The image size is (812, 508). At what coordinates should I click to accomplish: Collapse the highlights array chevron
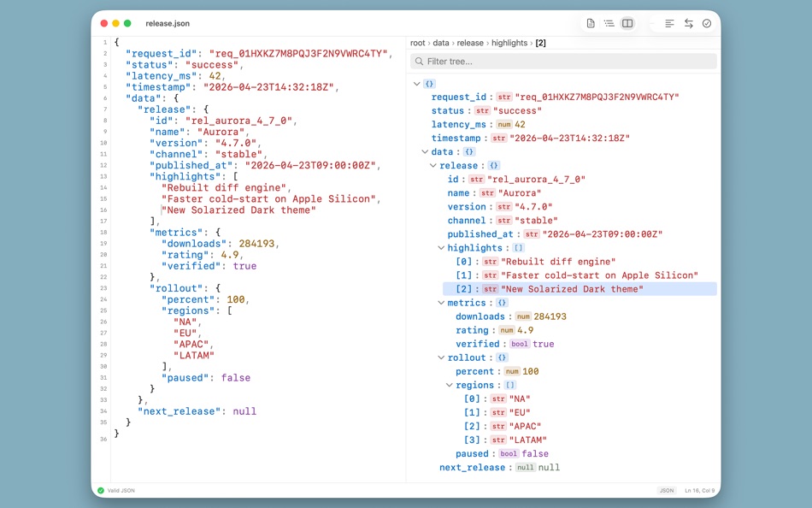point(441,248)
